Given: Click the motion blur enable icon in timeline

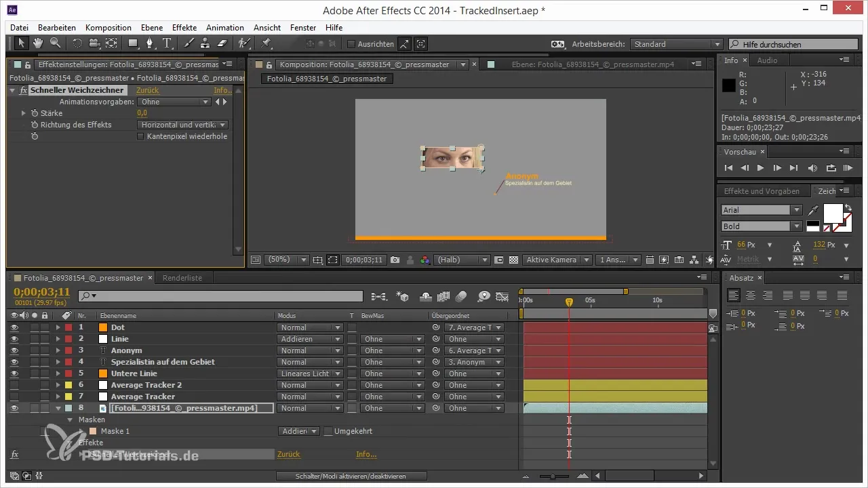Looking at the screenshot, I should point(461,296).
